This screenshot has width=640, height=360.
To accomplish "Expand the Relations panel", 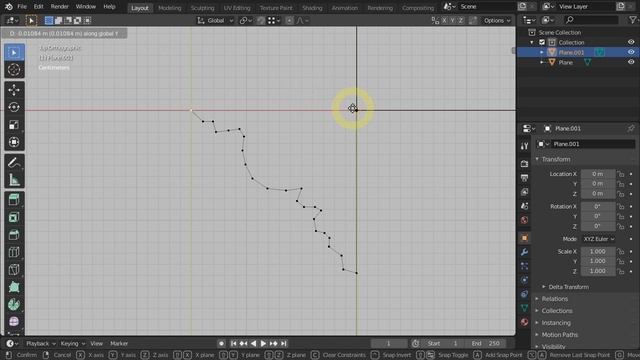I will [555, 299].
